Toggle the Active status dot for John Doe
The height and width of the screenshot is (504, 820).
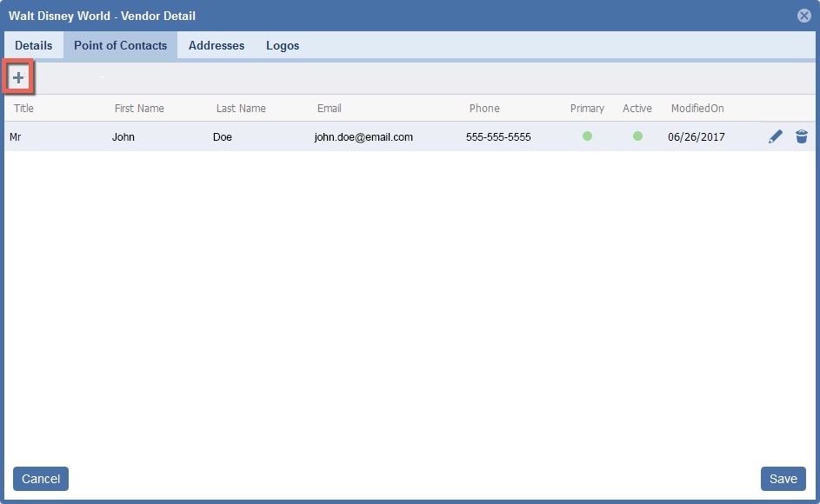point(637,136)
